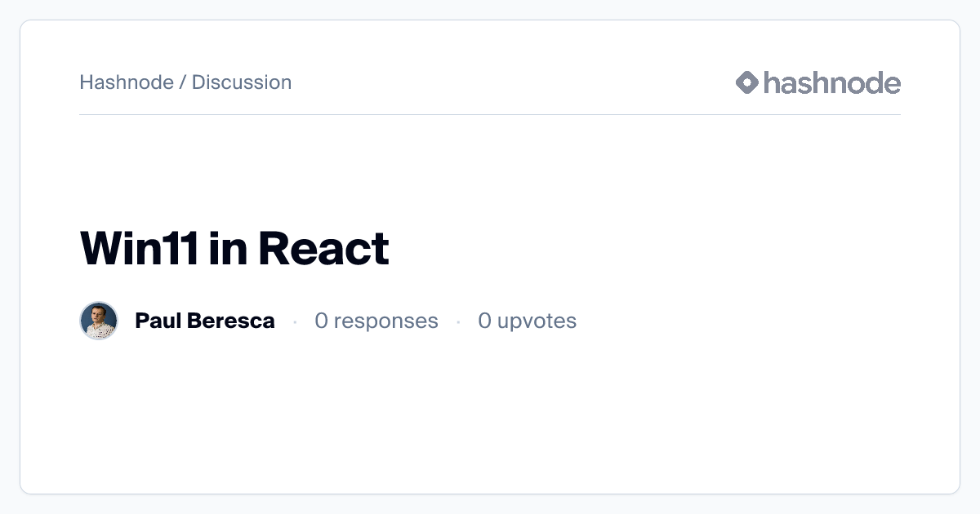Open Paul Beresca's avatar photo

(99, 321)
